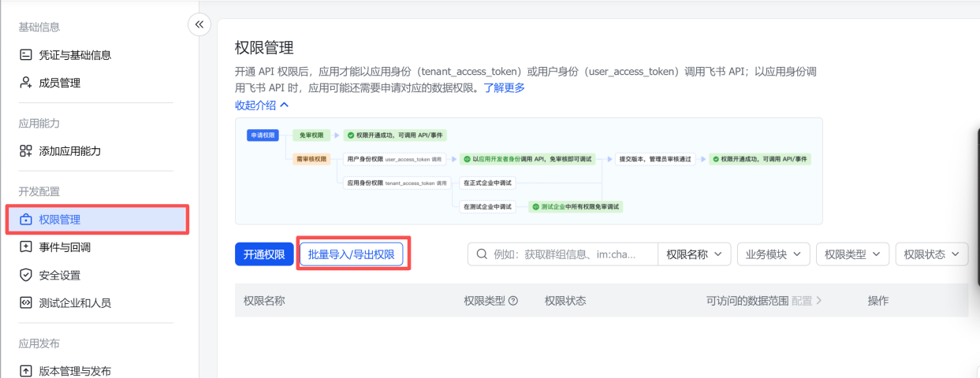Image resolution: width=980 pixels, height=378 pixels.
Task: Open the 业务模块 filter dropdown
Action: coord(773,254)
